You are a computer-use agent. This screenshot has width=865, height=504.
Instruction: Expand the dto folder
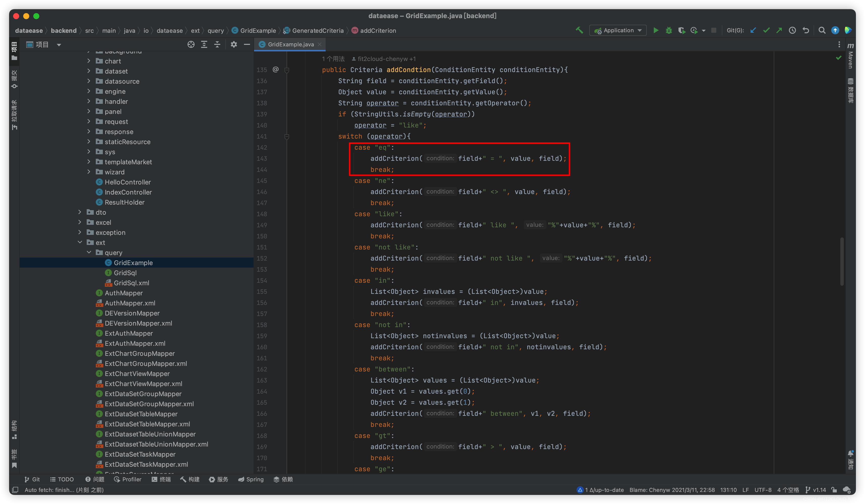tap(80, 212)
